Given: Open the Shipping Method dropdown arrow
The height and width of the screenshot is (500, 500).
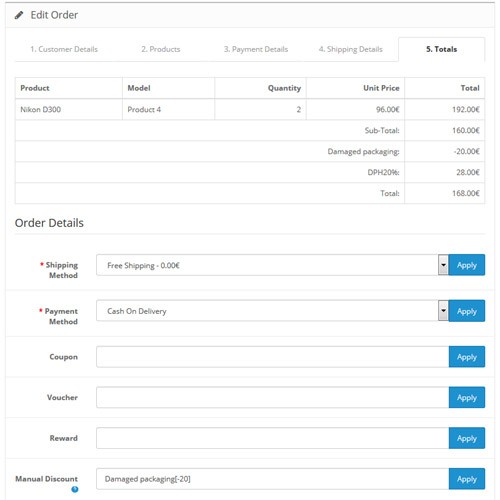Looking at the screenshot, I should pos(443,265).
